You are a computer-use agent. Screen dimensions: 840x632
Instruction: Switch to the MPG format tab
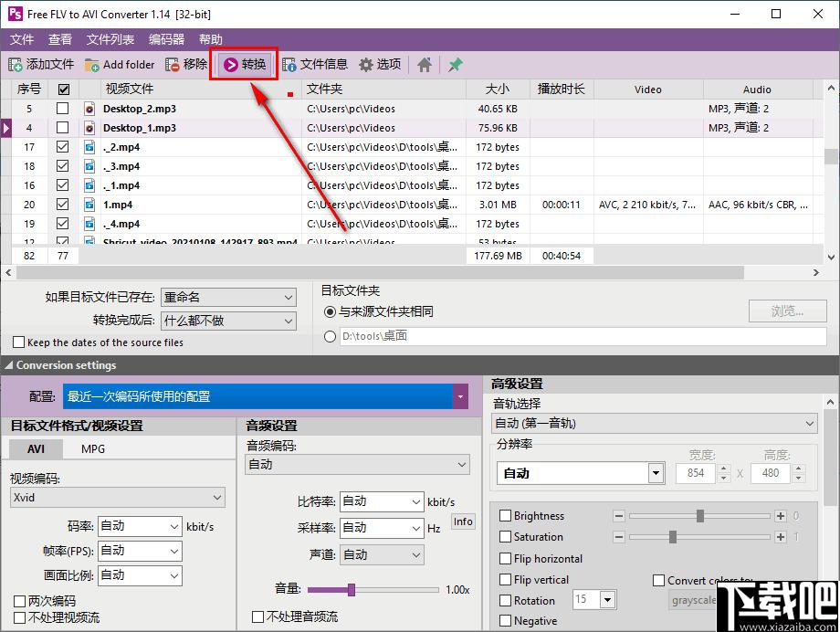(93, 449)
